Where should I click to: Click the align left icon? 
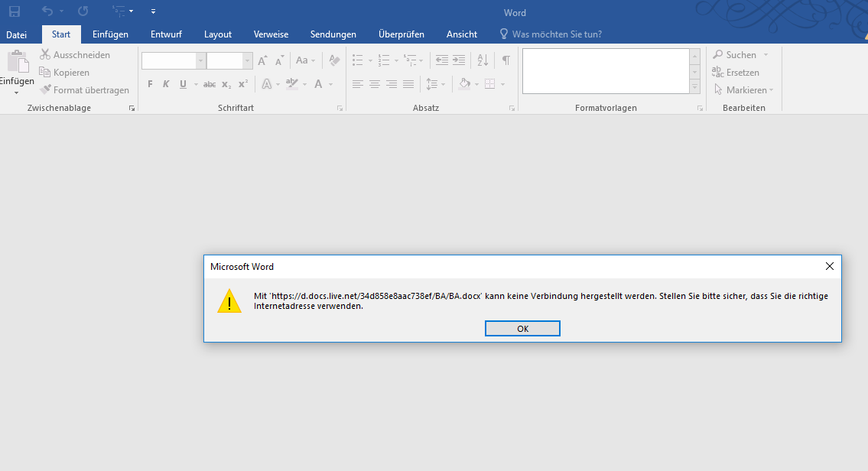coord(358,84)
